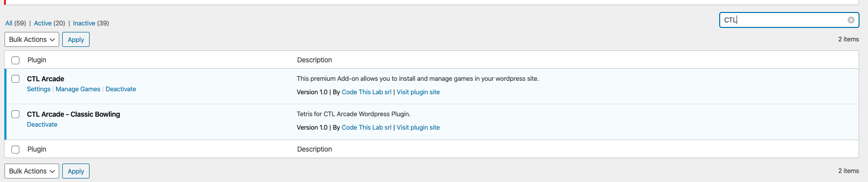This screenshot has height=182, width=868.
Task: Click the 'Tetris for CTL Arcade' description text
Action: 354,114
